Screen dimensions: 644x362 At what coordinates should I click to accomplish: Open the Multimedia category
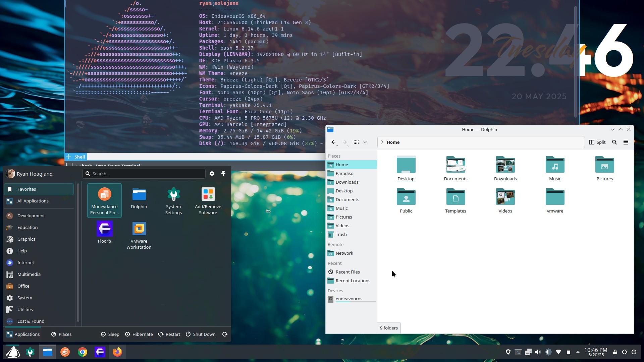click(39, 274)
